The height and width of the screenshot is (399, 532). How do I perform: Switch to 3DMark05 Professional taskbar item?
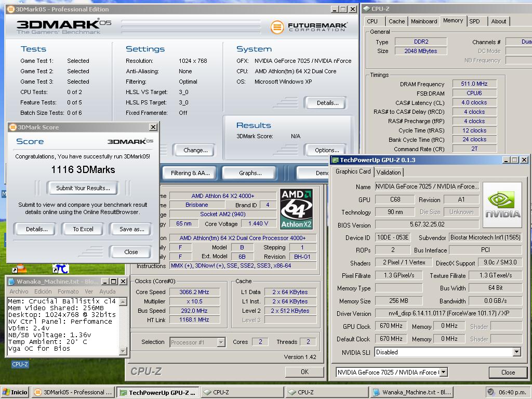click(74, 392)
